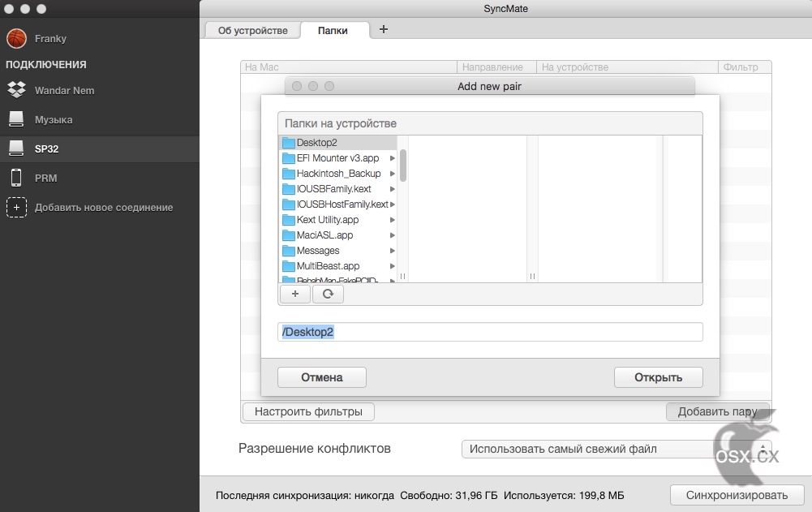812x512 pixels.
Task: Click the second column resize handle
Action: (532, 276)
